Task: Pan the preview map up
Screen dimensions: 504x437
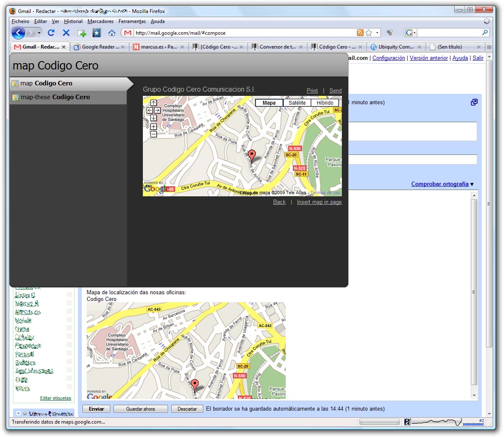Action: pyautogui.click(x=153, y=103)
